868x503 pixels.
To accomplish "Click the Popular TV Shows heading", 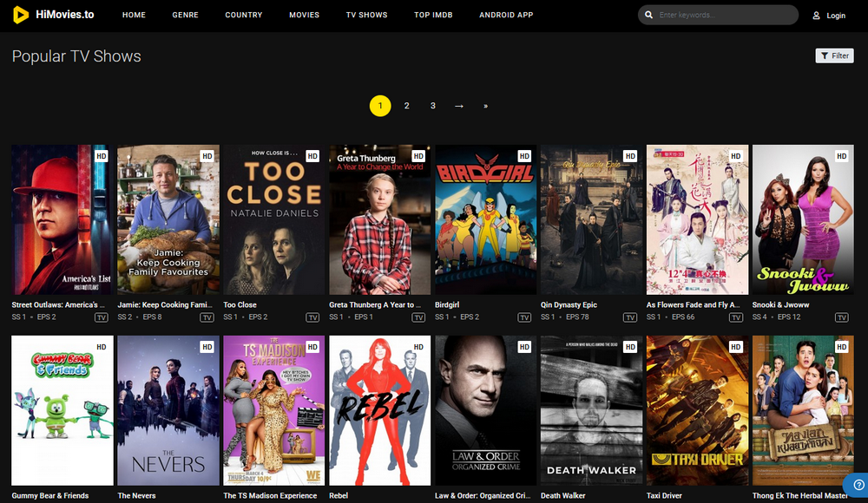I will (x=76, y=56).
